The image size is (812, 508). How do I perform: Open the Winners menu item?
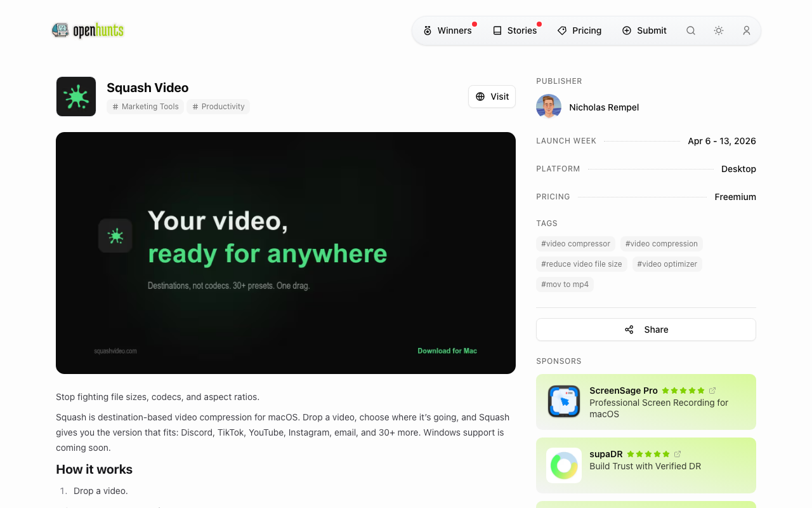coord(447,30)
